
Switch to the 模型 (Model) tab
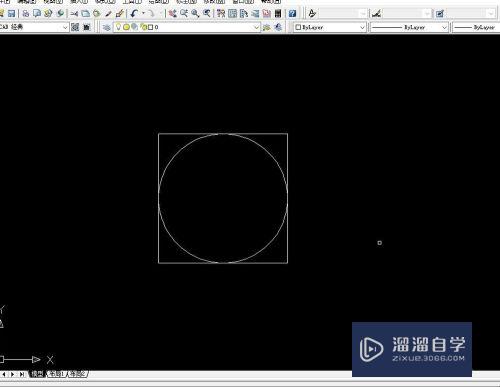(37, 374)
